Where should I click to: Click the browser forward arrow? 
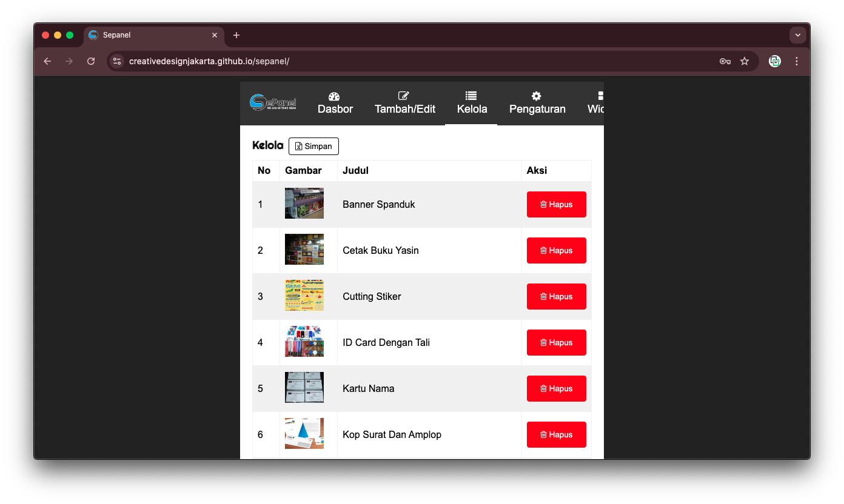tap(69, 61)
